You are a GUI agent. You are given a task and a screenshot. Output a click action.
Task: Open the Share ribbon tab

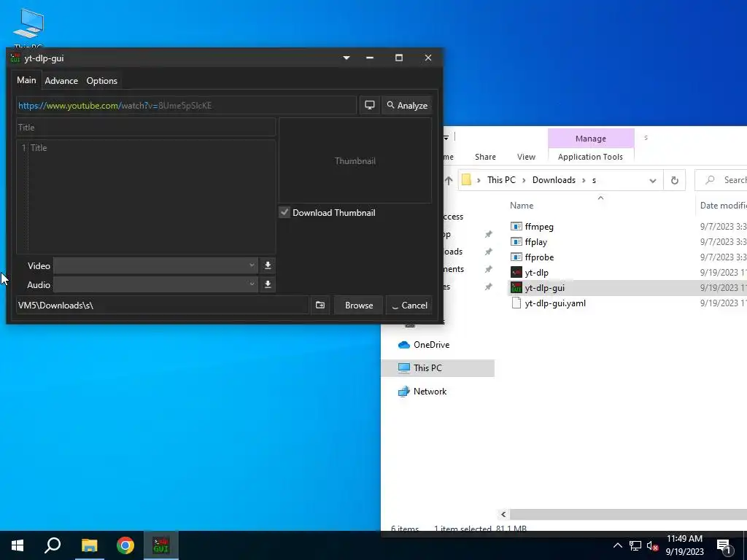tap(485, 157)
